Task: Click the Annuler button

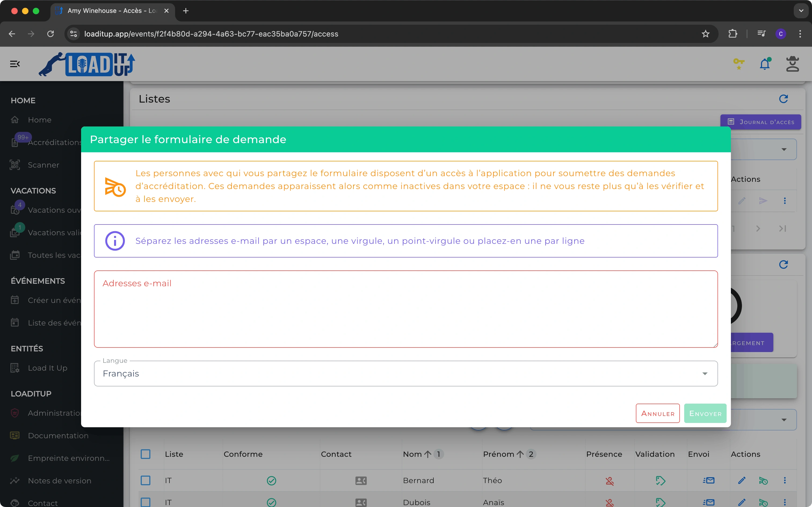Action: (657, 414)
